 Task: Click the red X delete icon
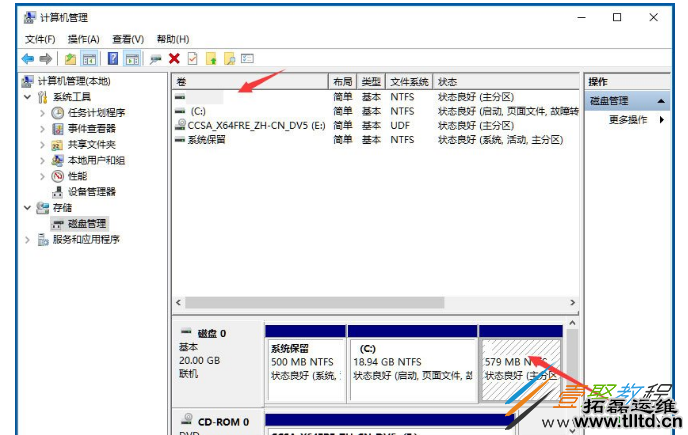(174, 58)
